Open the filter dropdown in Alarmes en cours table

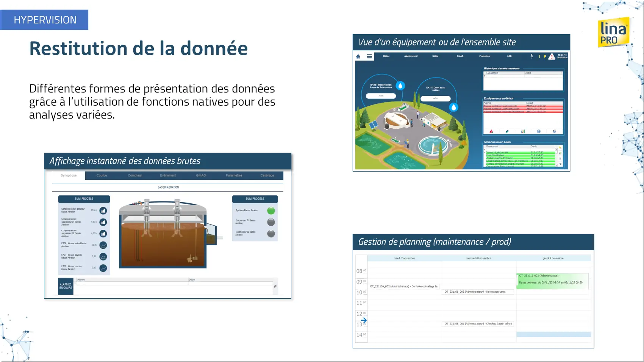pyautogui.click(x=75, y=283)
